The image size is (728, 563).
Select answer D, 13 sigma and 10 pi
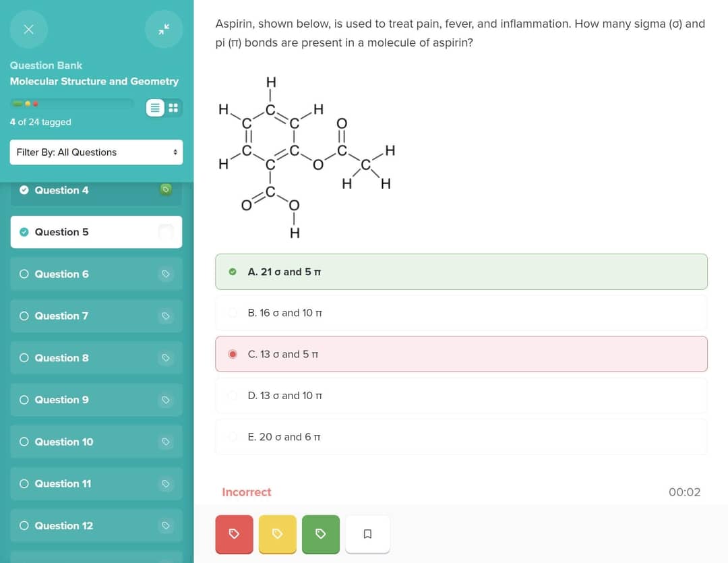461,395
